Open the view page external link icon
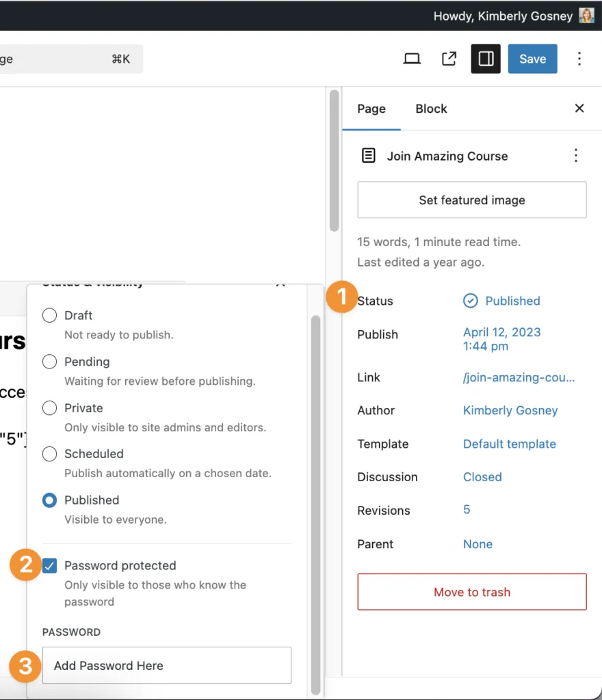Image resolution: width=602 pixels, height=700 pixels. click(x=449, y=59)
